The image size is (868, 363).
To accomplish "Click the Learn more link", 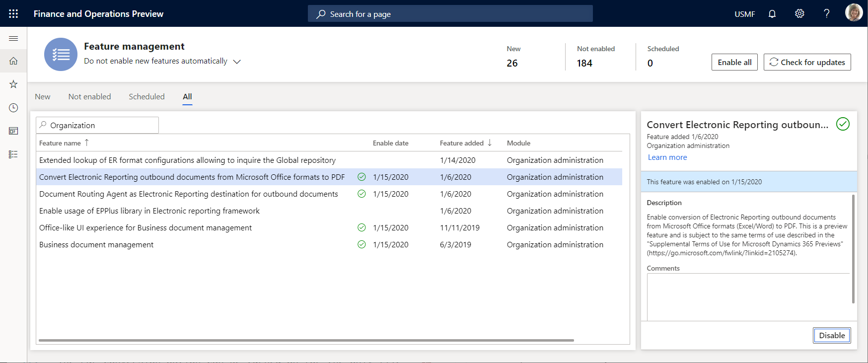I will [x=667, y=157].
